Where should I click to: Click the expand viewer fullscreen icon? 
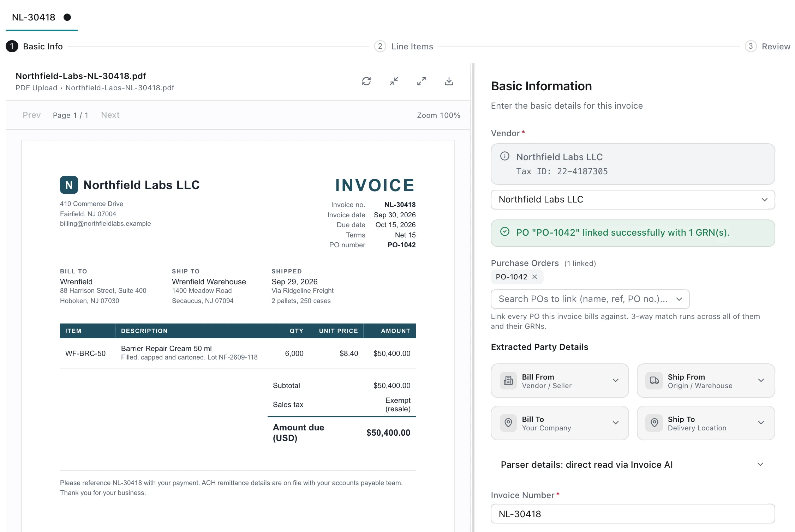point(422,81)
